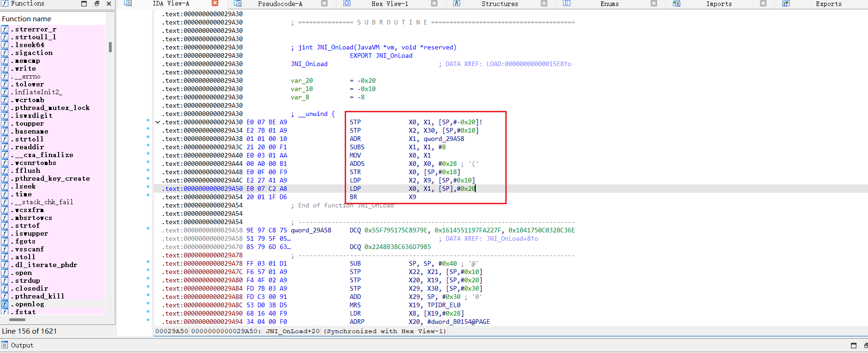Click the IDA View-A tab icon
Viewport: 868px width, 353px height.
(128, 3)
